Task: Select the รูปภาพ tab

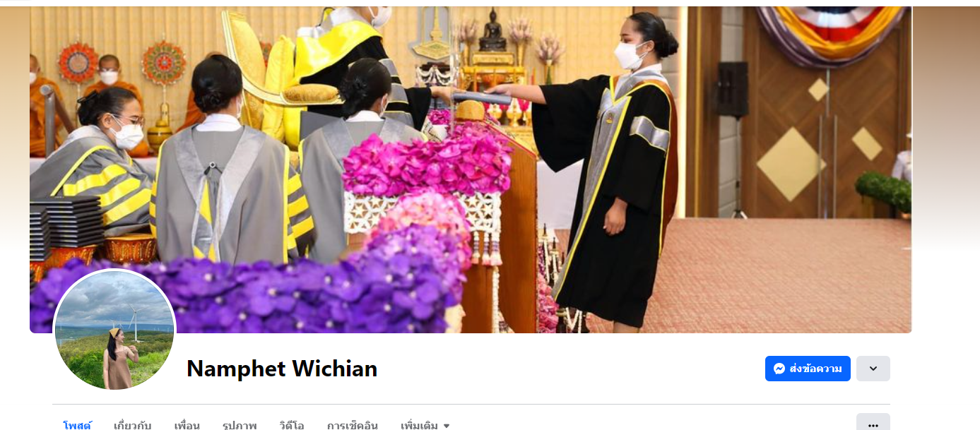Action: [x=239, y=425]
